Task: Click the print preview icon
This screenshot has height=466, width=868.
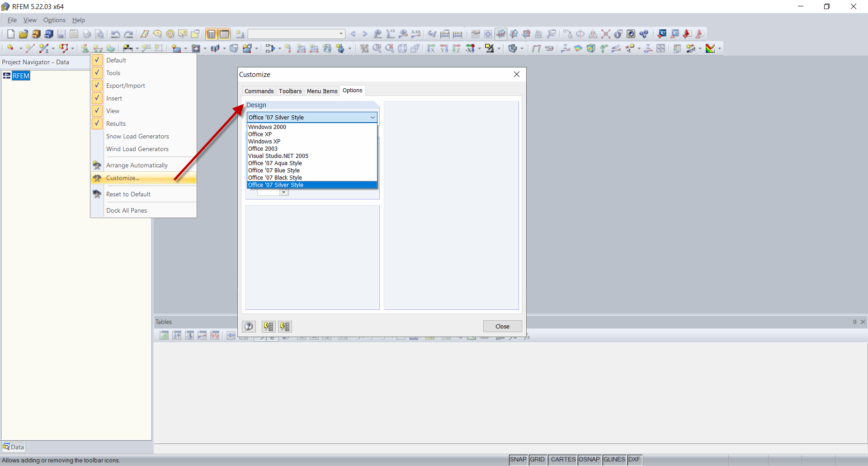Action: [x=99, y=34]
